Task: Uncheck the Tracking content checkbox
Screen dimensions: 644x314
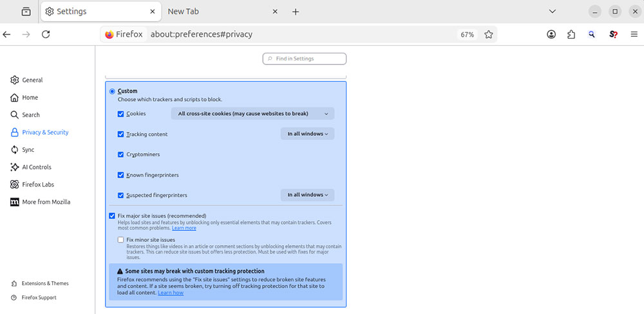Action: pyautogui.click(x=121, y=134)
